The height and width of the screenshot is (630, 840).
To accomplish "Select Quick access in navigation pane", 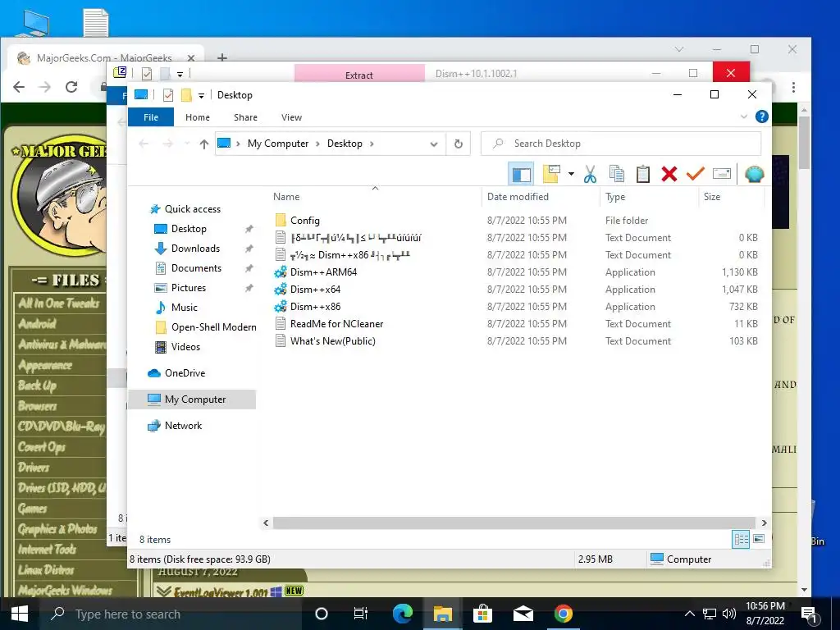I will click(192, 209).
